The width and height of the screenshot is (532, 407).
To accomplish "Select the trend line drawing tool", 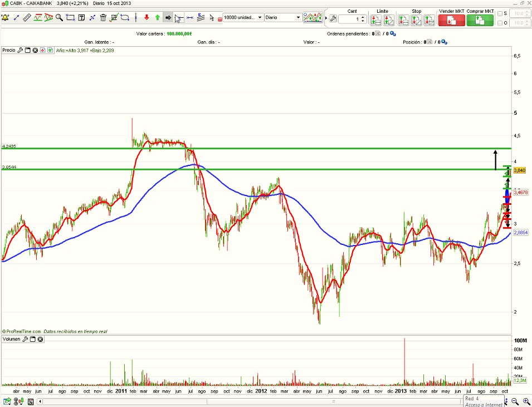I will 16,18.
